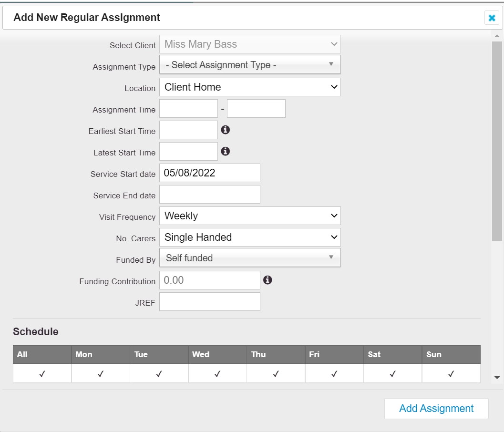Click the Sun column header
The image size is (504, 432).
coord(451,355)
